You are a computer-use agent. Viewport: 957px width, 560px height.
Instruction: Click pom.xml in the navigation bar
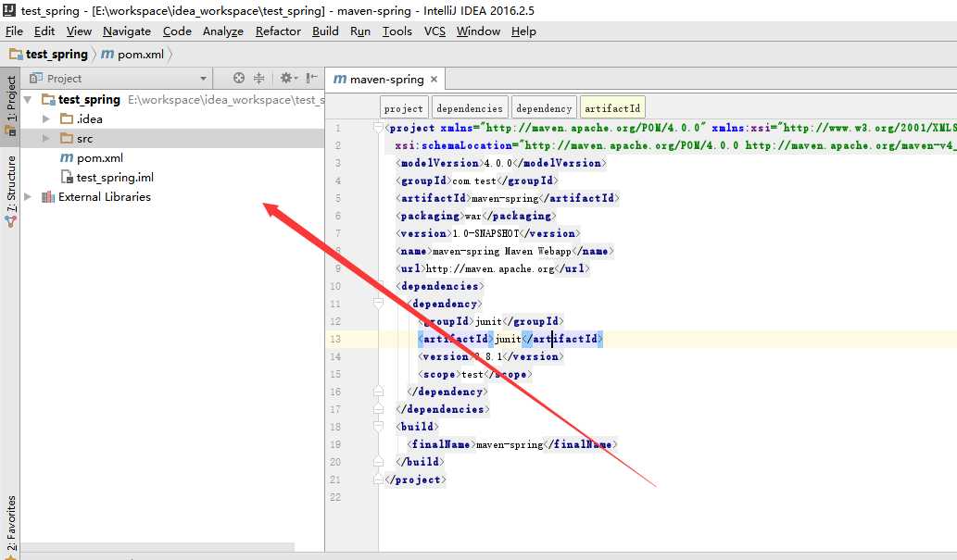coord(141,55)
